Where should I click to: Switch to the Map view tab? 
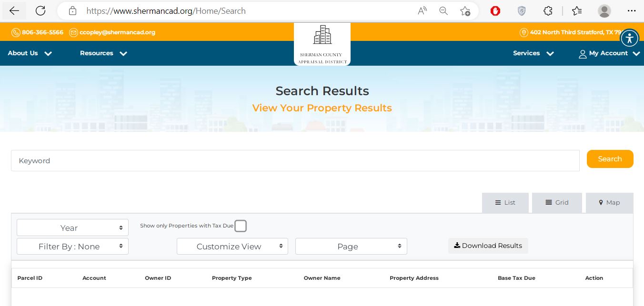[609, 203]
